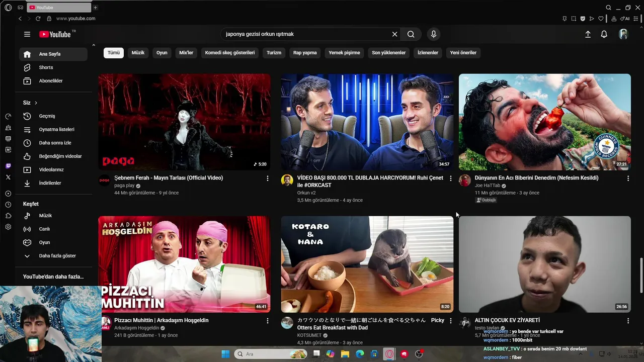Reload the page in the browser toolbar
Viewport: 644px width, 362px height.
click(x=38, y=19)
